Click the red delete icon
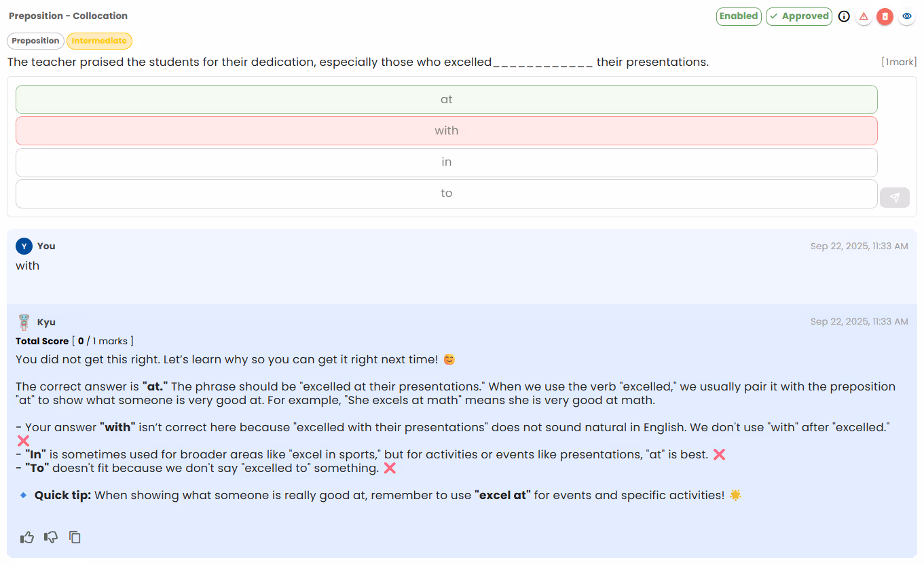Screen dimensions: 924x565 click(x=885, y=16)
